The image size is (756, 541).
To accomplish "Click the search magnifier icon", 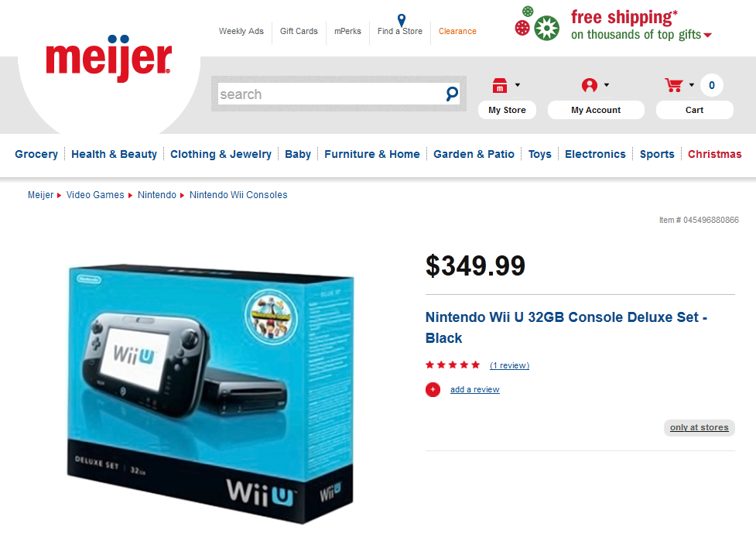I will point(452,94).
